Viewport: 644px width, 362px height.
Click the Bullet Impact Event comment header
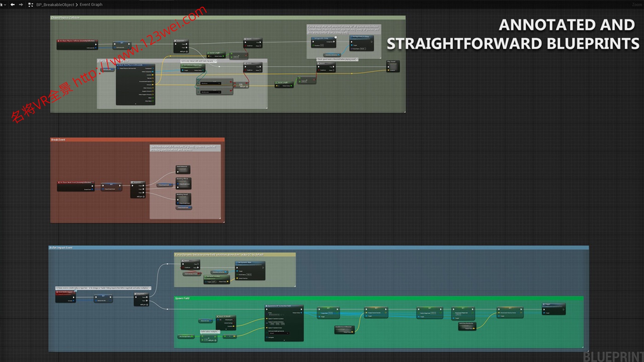click(61, 248)
